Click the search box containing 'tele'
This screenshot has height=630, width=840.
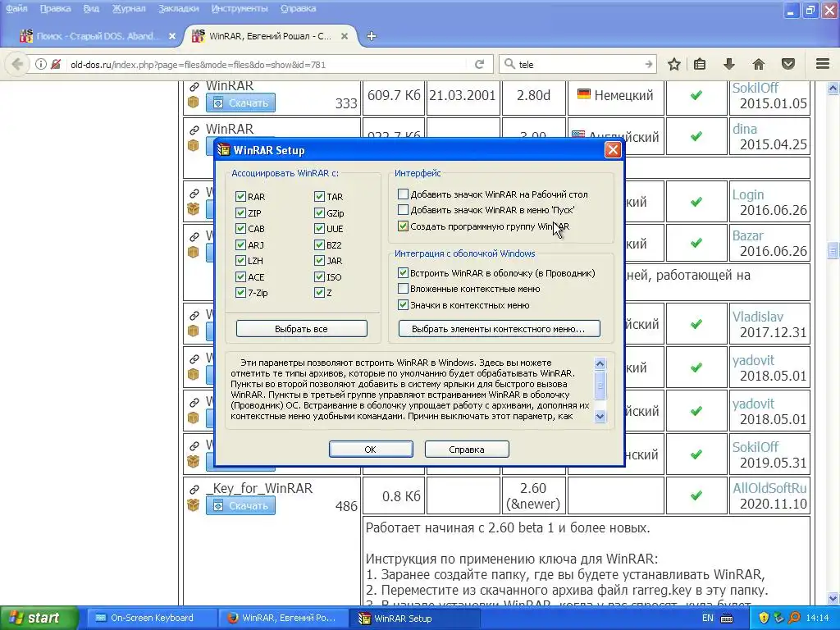[x=578, y=65]
